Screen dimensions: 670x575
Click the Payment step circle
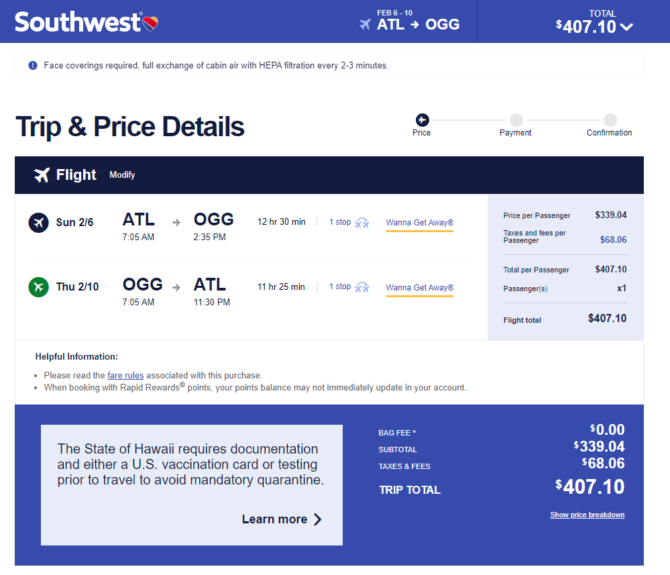click(516, 120)
